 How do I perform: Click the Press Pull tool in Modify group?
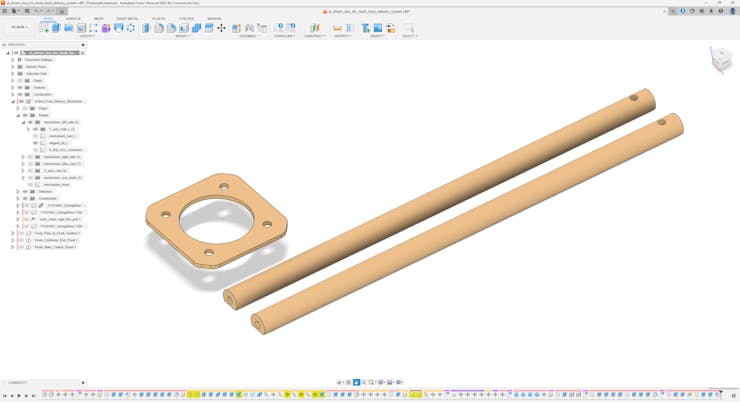(x=147, y=28)
